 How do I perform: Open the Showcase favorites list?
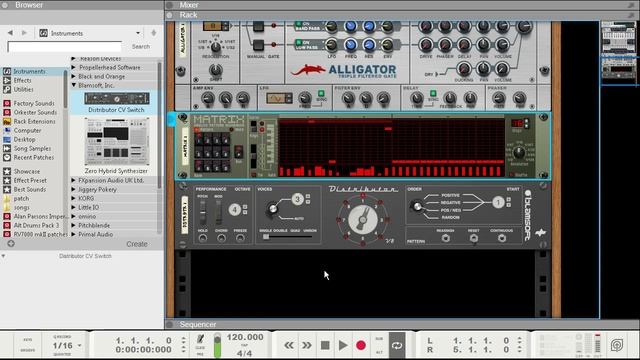click(27, 171)
